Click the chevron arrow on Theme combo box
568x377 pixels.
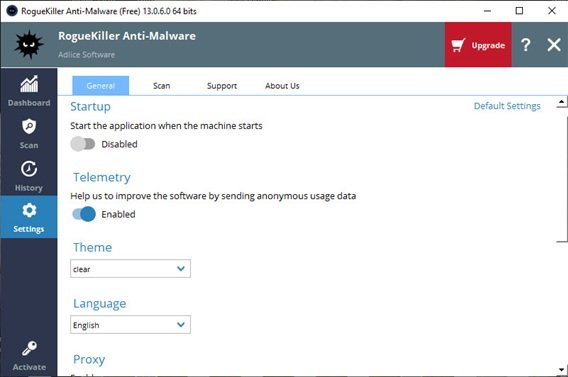[x=181, y=269]
